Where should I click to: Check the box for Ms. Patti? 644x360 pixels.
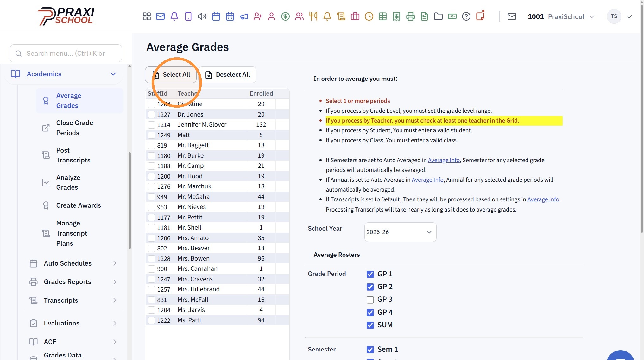click(x=152, y=320)
